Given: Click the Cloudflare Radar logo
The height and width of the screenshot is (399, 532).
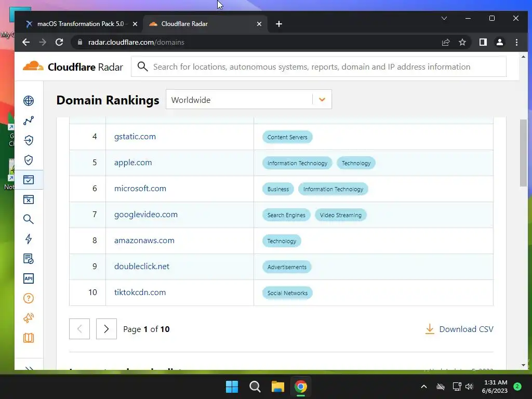Looking at the screenshot, I should tap(73, 66).
